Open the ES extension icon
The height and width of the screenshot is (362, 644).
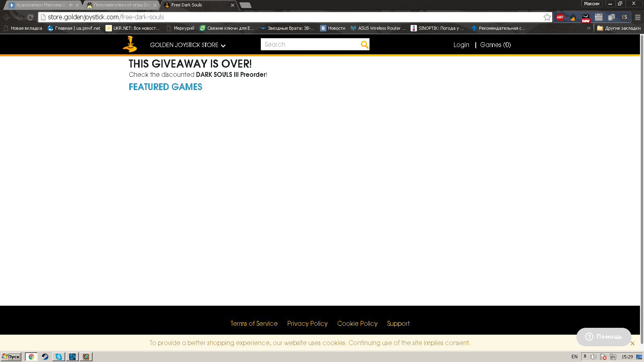[x=624, y=17]
